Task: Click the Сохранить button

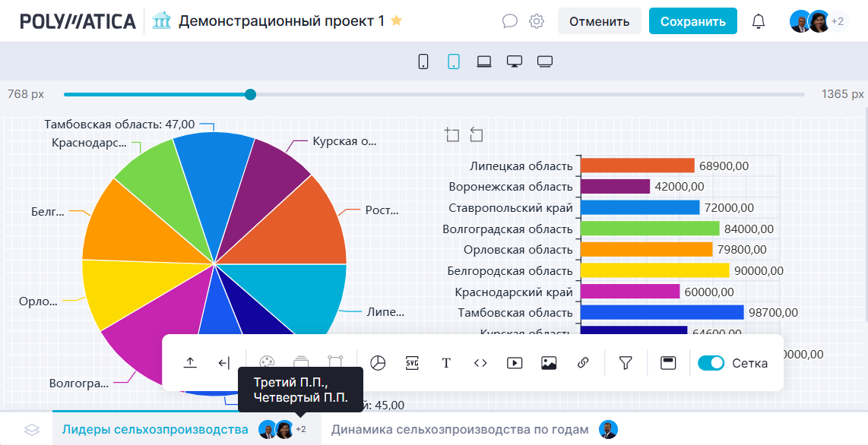Action: tap(692, 21)
